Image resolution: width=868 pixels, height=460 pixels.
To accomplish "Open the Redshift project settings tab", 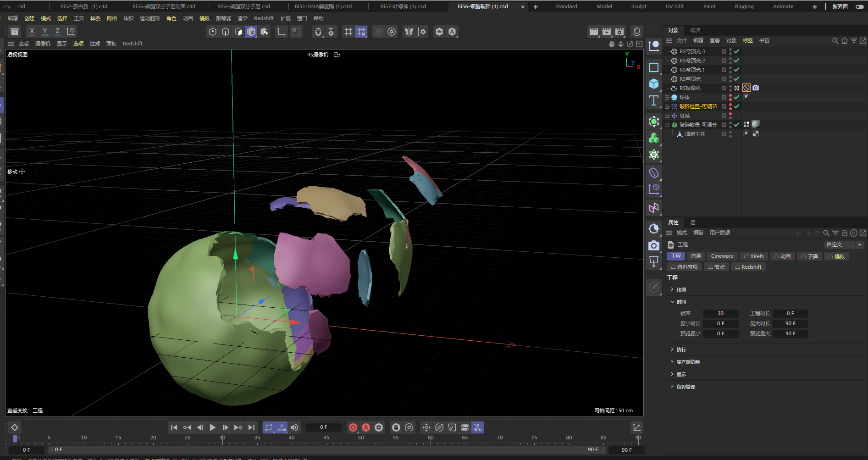I will point(748,267).
